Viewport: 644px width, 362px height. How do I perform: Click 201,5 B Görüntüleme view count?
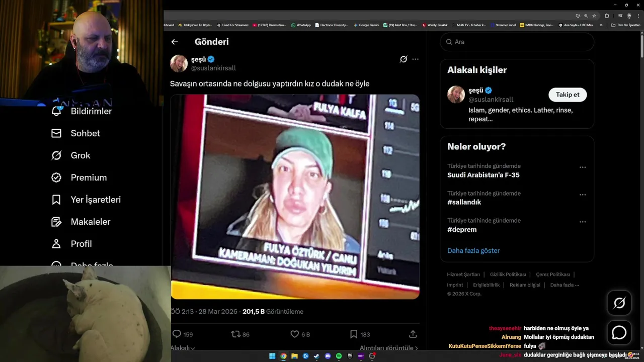(273, 312)
